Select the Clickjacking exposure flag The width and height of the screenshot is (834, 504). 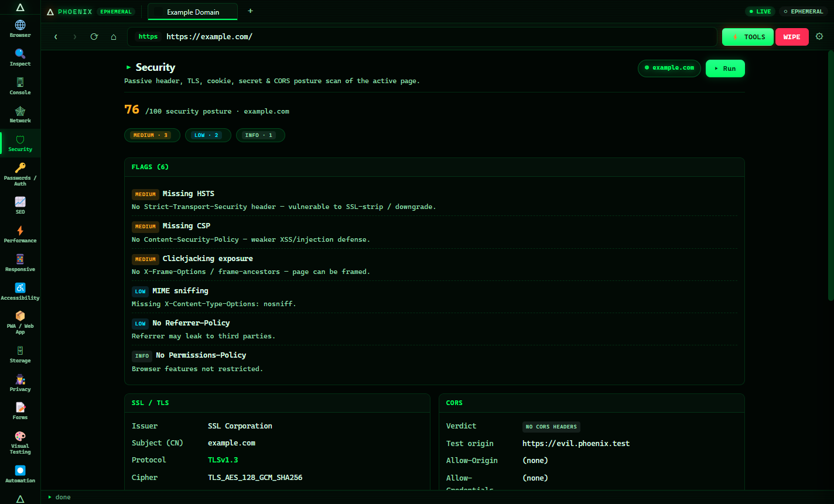point(434,265)
